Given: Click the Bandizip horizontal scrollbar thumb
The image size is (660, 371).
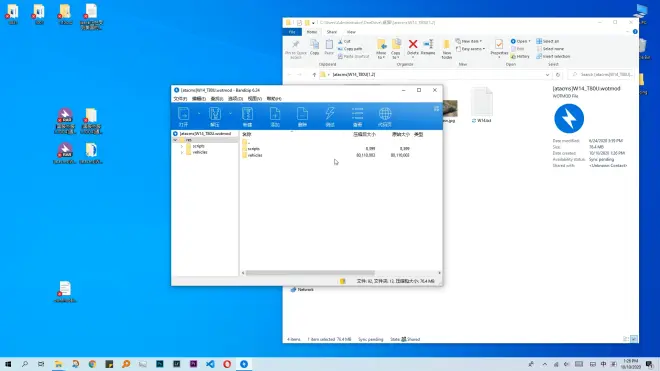Looking at the screenshot, I should pos(310,273).
